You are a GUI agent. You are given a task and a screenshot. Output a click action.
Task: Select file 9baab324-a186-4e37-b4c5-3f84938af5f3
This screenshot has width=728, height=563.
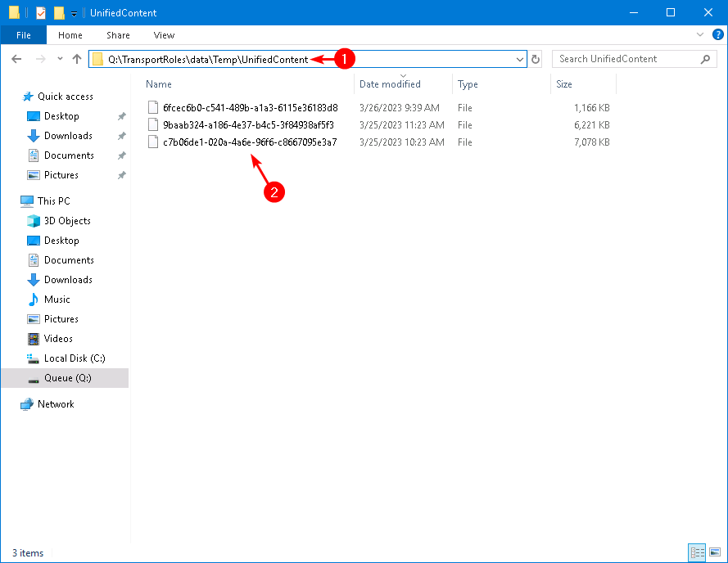(248, 125)
